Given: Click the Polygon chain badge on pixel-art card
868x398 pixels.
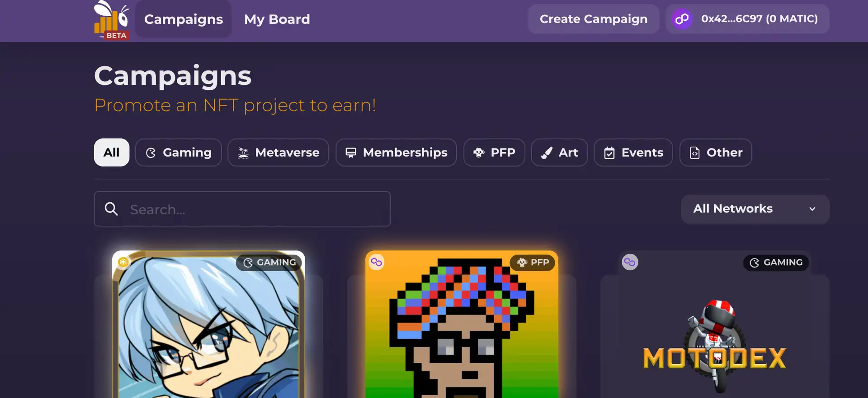Looking at the screenshot, I should tap(377, 262).
